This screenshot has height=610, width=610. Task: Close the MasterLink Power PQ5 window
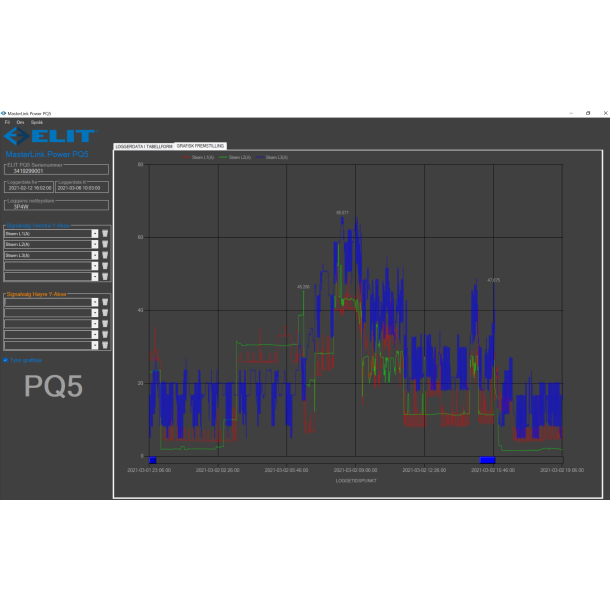pyautogui.click(x=605, y=113)
